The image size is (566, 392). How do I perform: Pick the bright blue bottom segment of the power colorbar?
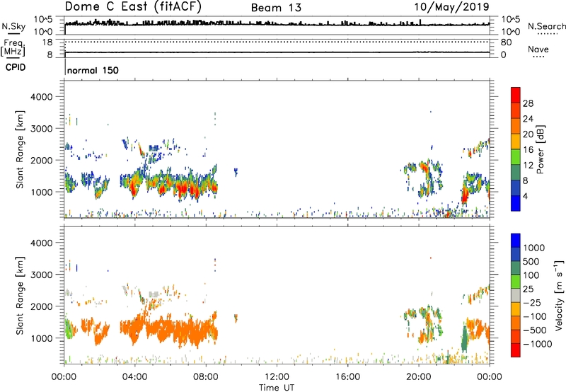tap(516, 203)
